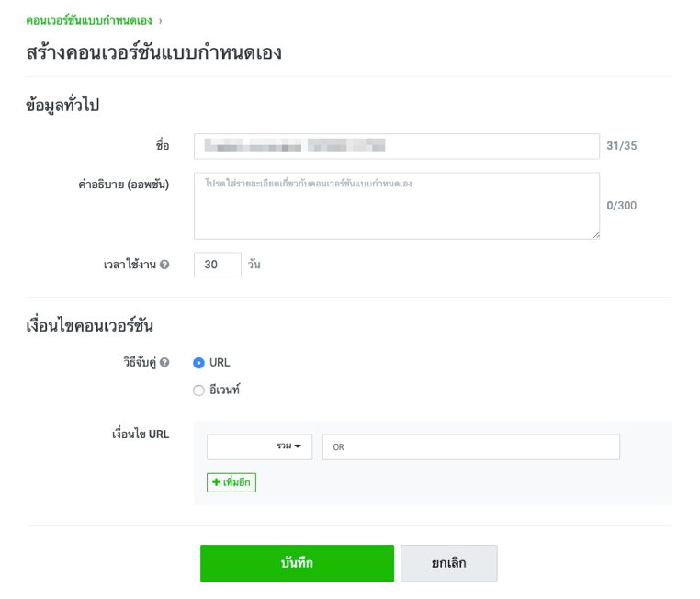Focus the ชื่อ name input field
The width and height of the screenshot is (700, 599).
(396, 146)
